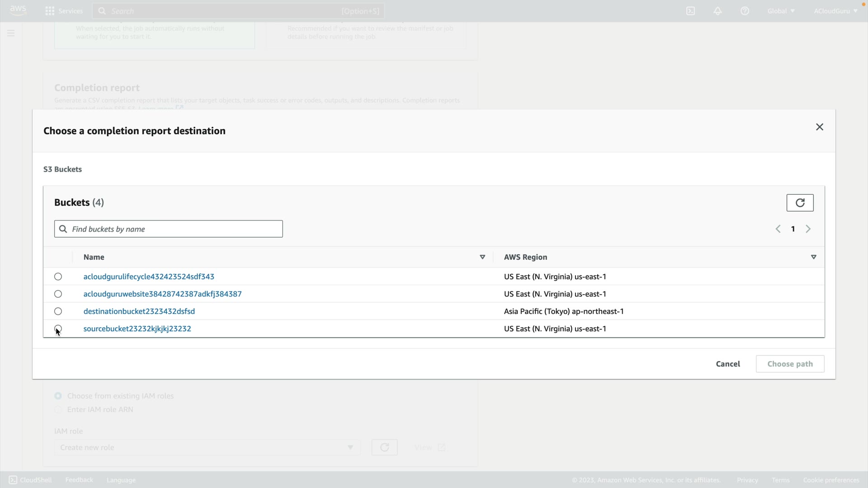Select destinationbucket2323432dsfsd radio button

(58, 311)
